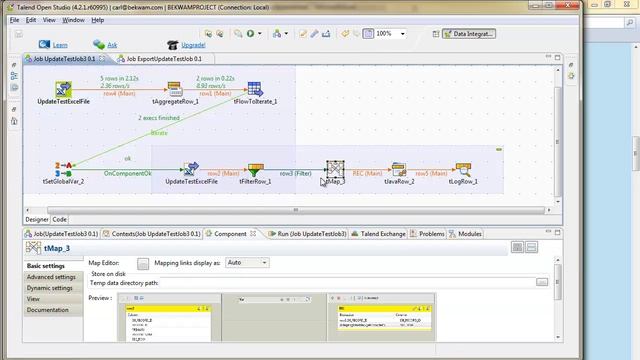Image resolution: width=640 pixels, height=360 pixels.
Task: Select the UpdateTestExcelFile component beside tFilterRow_1
Action: point(191,169)
